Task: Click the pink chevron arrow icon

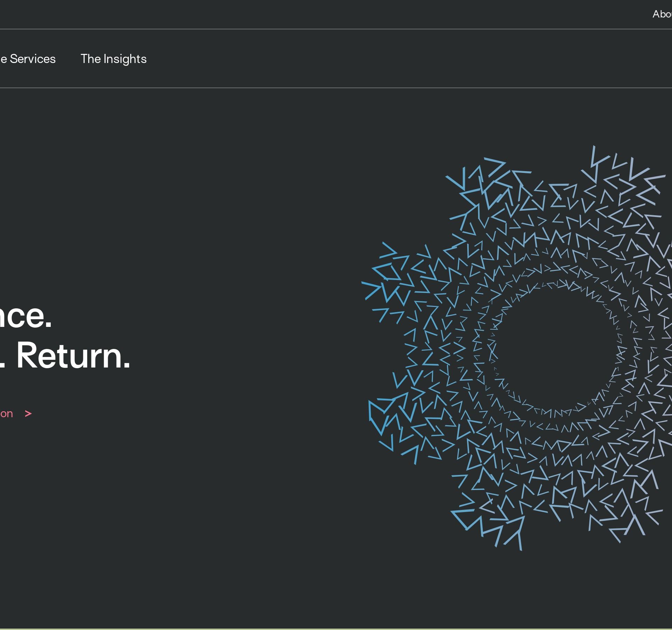Action: coord(28,414)
